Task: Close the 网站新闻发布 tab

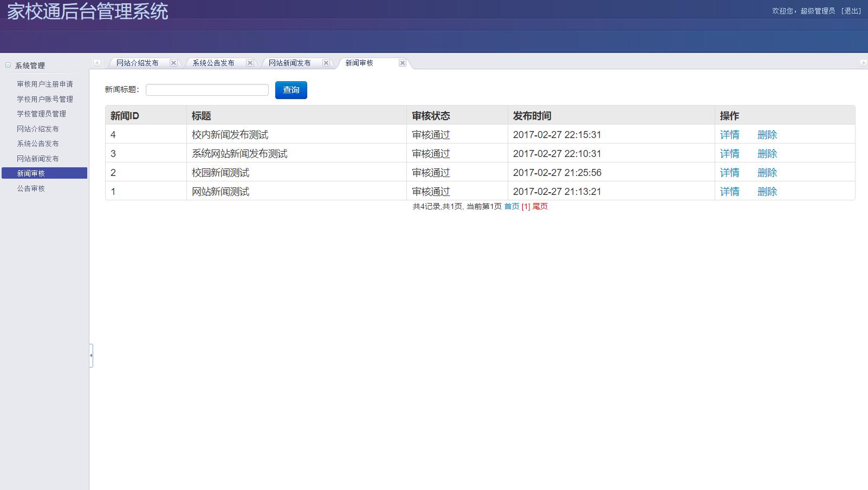Action: point(326,62)
